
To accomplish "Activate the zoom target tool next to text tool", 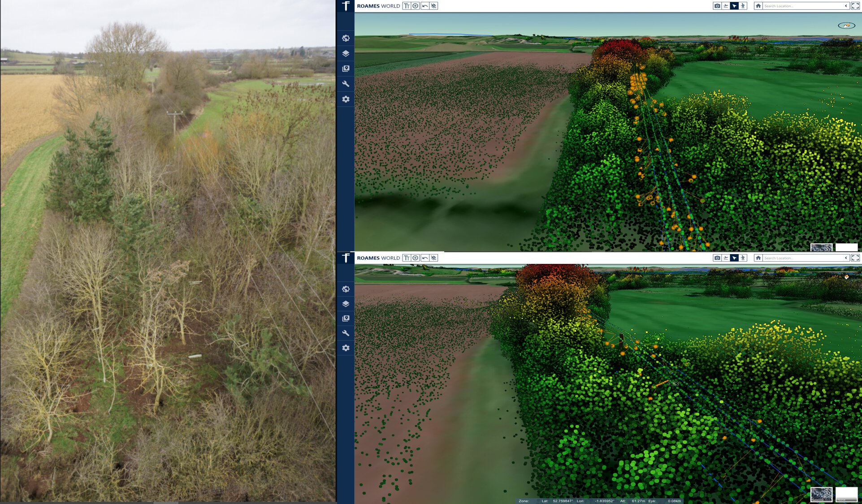I will point(415,6).
